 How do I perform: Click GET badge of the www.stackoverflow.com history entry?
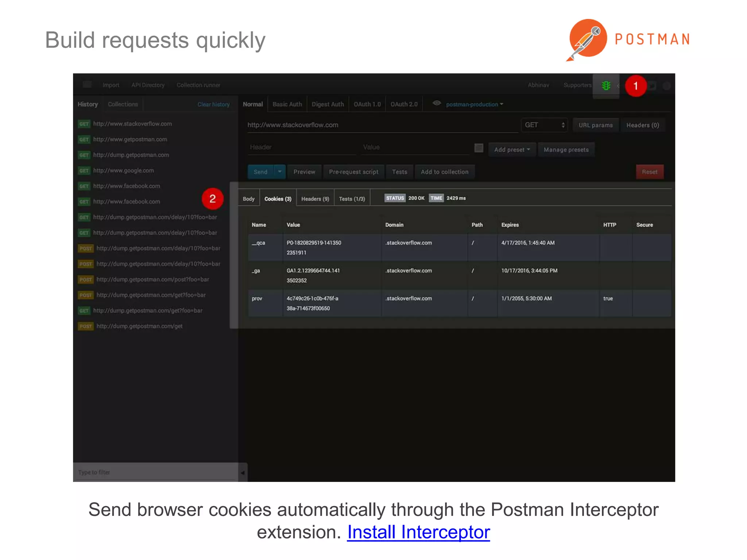84,124
